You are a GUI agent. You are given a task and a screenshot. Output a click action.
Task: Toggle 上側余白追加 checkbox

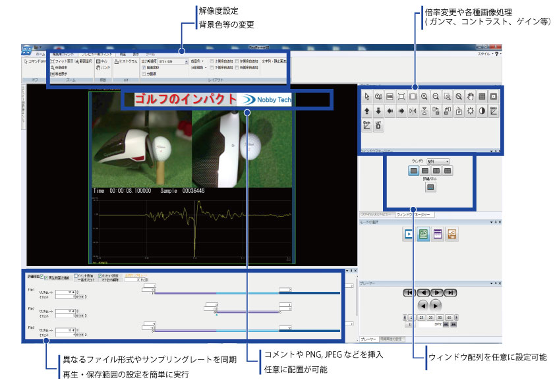tap(212, 61)
